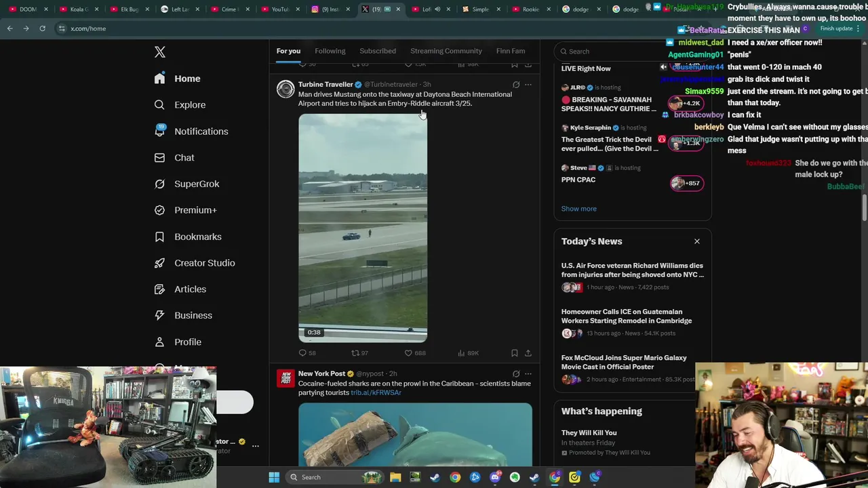Open Kyle Seraphin's Greatest Trick live
The width and height of the screenshot is (868, 488).
pos(632,140)
